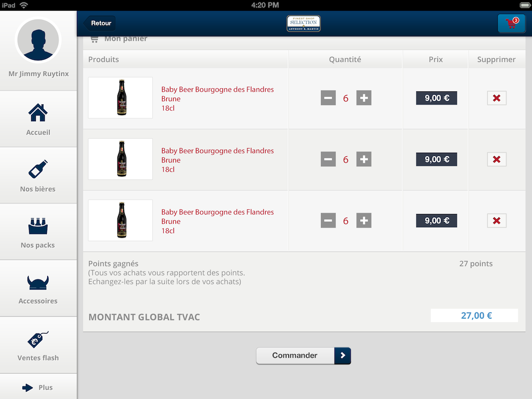Click the Produits column header
This screenshot has height=399, width=532.
tap(103, 59)
